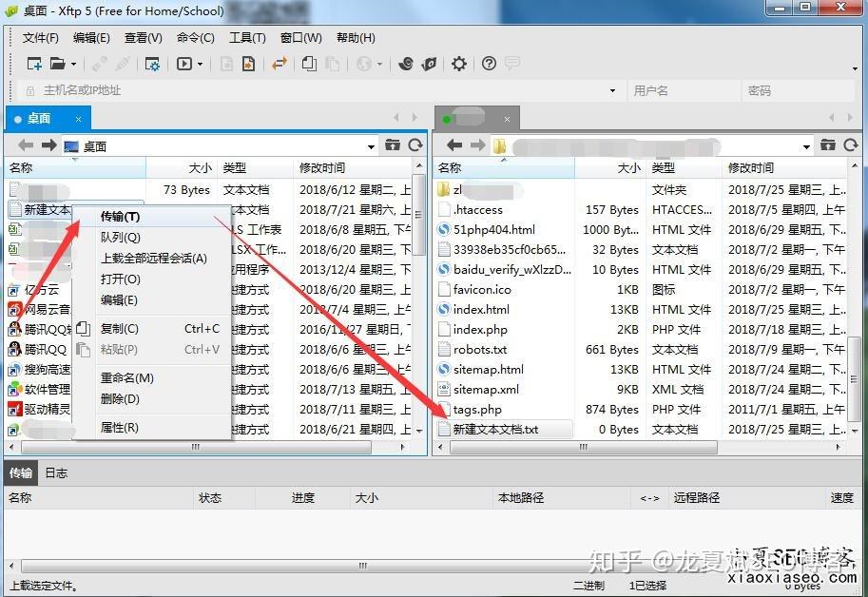The height and width of the screenshot is (597, 868).
Task: Choose 重命名(M) in the context menu
Action: [x=152, y=378]
